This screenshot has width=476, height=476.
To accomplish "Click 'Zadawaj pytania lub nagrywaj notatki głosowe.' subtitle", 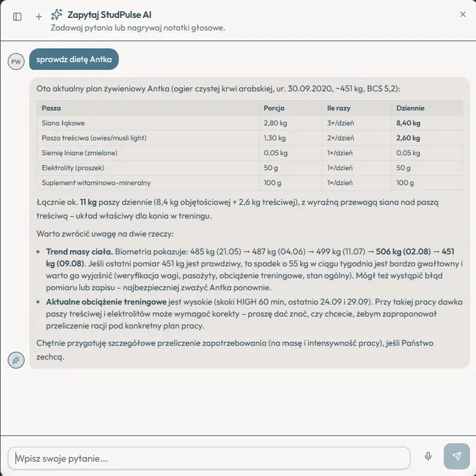I will (138, 27).
